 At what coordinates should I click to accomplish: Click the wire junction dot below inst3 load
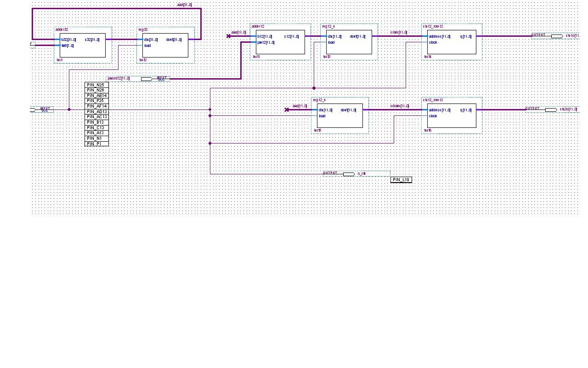314,88
